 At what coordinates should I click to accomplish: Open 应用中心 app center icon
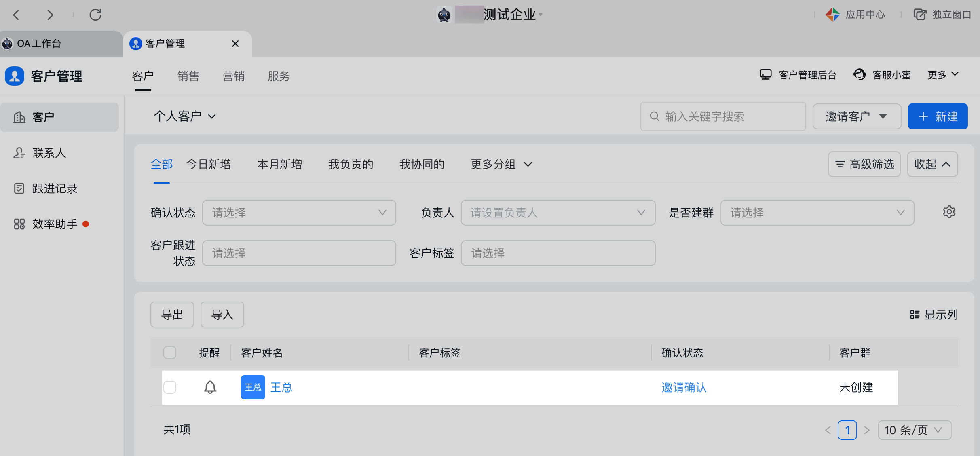pyautogui.click(x=833, y=15)
